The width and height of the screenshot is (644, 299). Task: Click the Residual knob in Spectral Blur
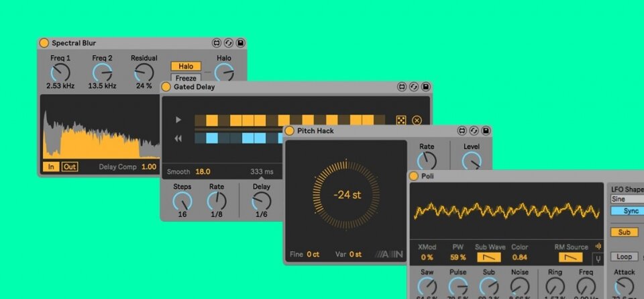click(x=144, y=73)
